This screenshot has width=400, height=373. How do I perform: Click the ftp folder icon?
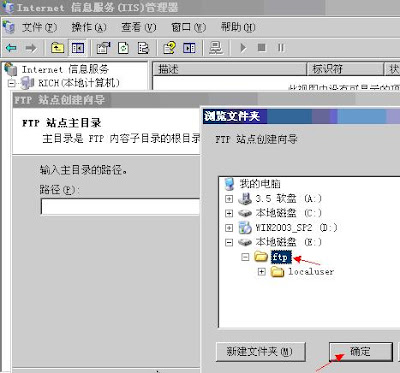click(x=261, y=257)
